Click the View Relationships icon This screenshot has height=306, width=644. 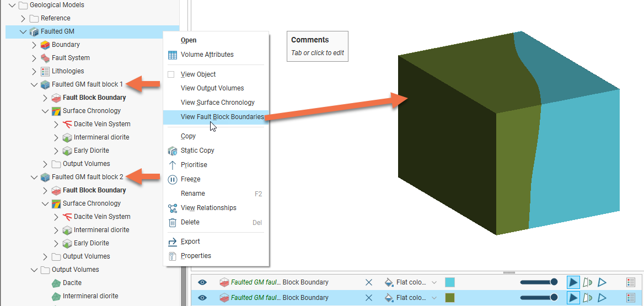172,208
